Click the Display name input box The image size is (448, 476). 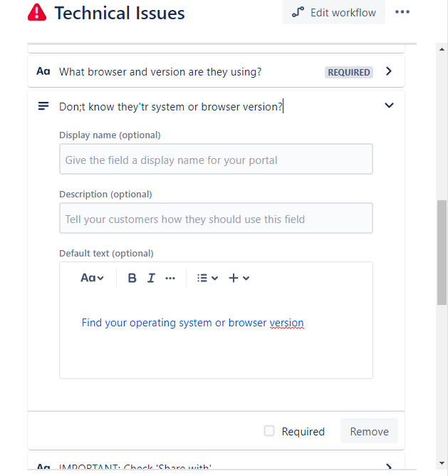[x=216, y=159]
